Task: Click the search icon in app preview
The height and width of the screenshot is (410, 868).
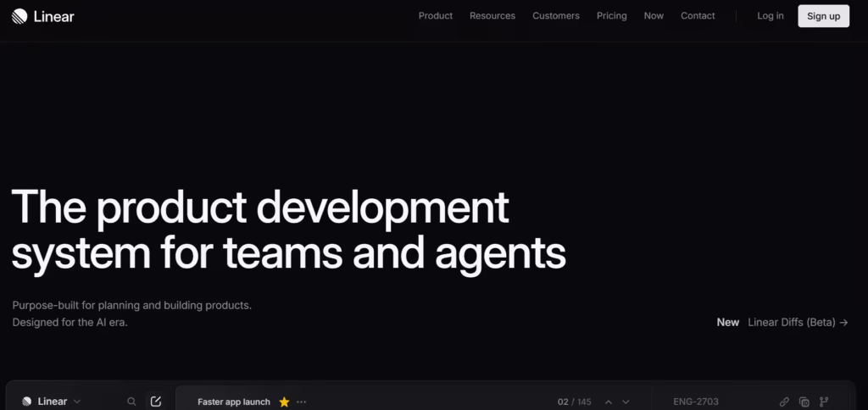Action: tap(131, 402)
